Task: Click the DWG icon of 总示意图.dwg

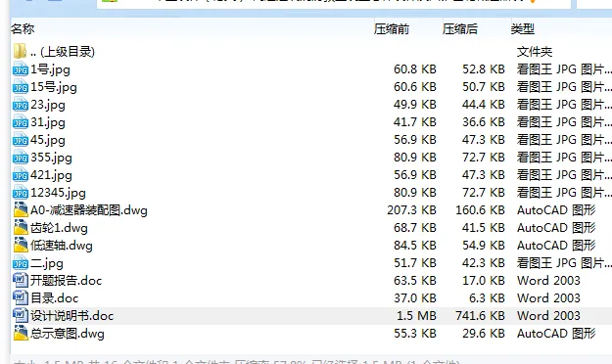Action: tap(21, 334)
